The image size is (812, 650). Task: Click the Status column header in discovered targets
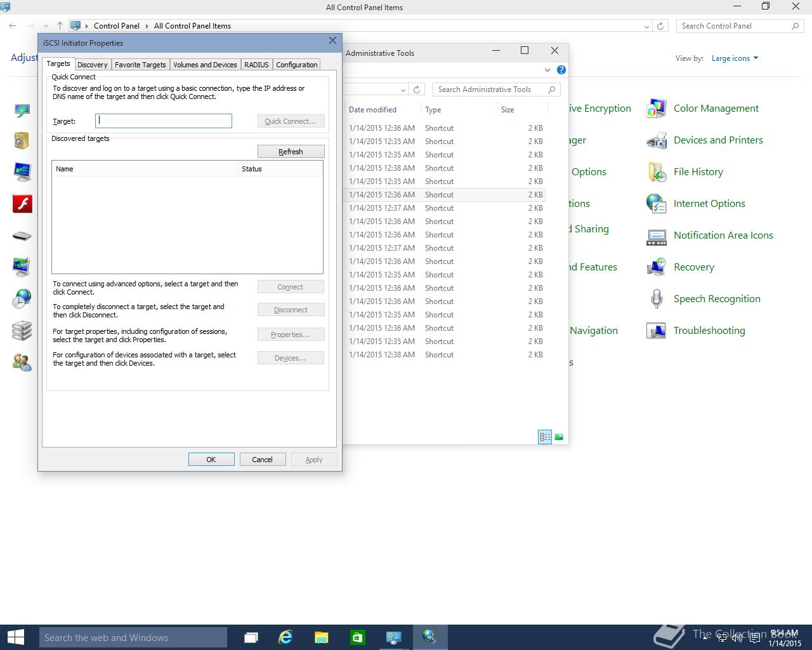click(x=280, y=169)
